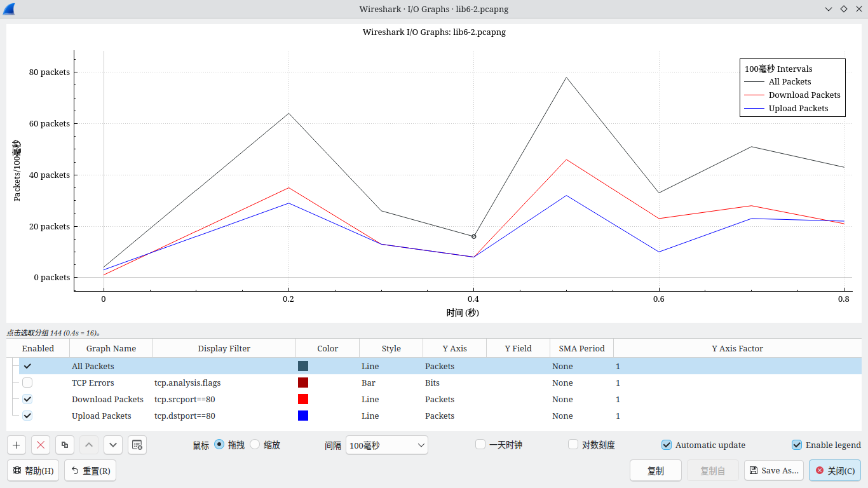Viewport: 868px width, 488px height.
Task: Click the Save As button
Action: pyautogui.click(x=773, y=470)
